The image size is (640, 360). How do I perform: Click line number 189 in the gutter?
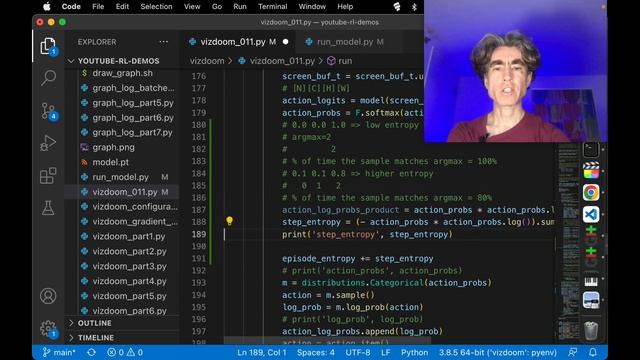click(199, 234)
